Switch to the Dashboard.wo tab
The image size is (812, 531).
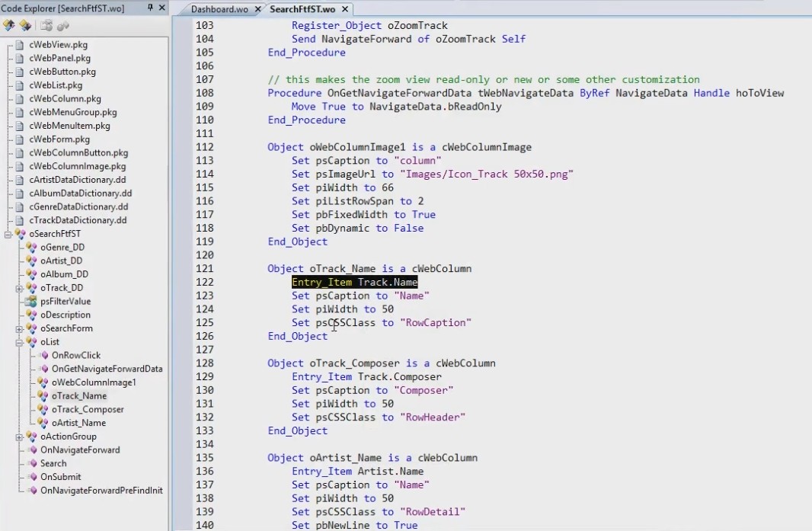tap(219, 10)
